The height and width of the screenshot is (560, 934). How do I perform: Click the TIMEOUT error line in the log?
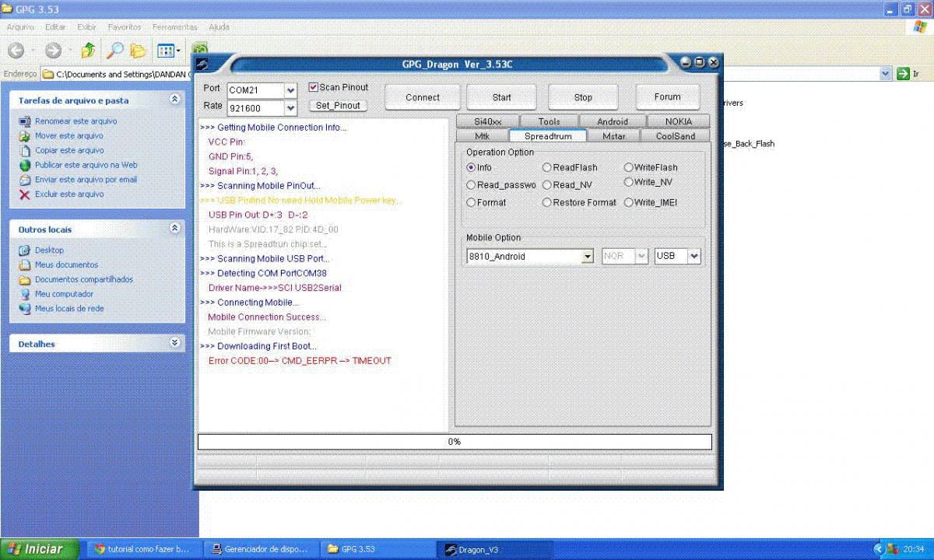tap(300, 361)
